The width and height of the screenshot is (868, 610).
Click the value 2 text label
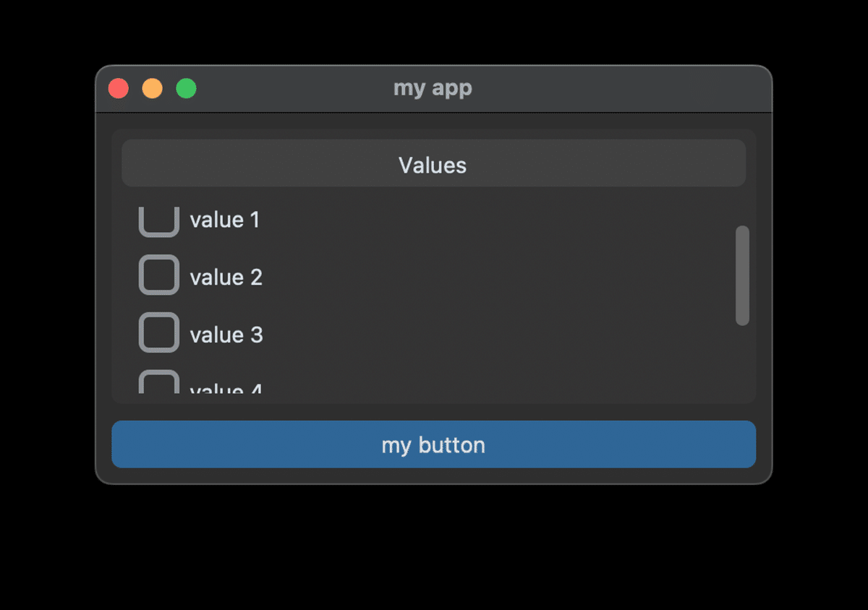coord(226,276)
